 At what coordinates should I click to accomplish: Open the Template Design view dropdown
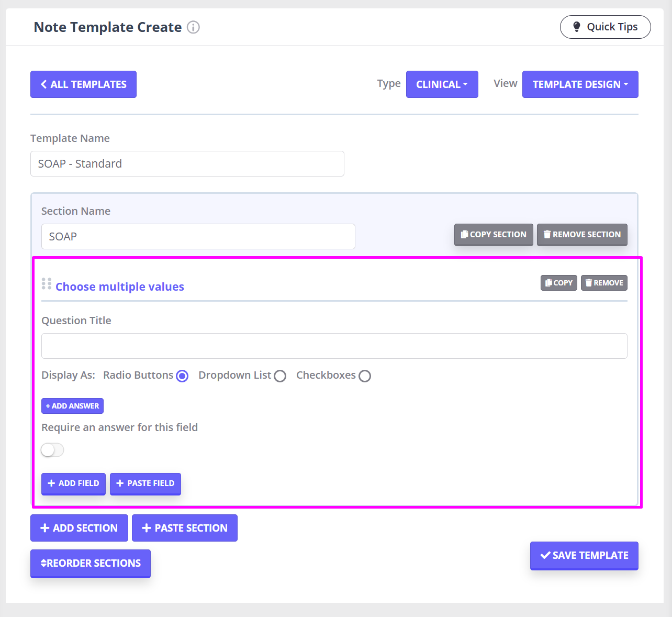click(580, 84)
